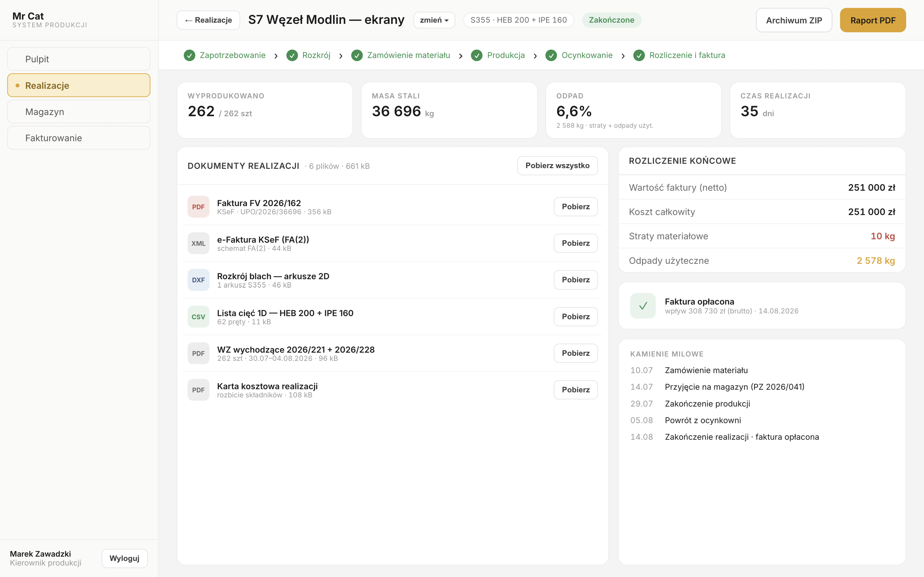Viewport: 924px width, 577px height.
Task: Click the green checkmark beside Produkcja
Action: click(x=476, y=55)
